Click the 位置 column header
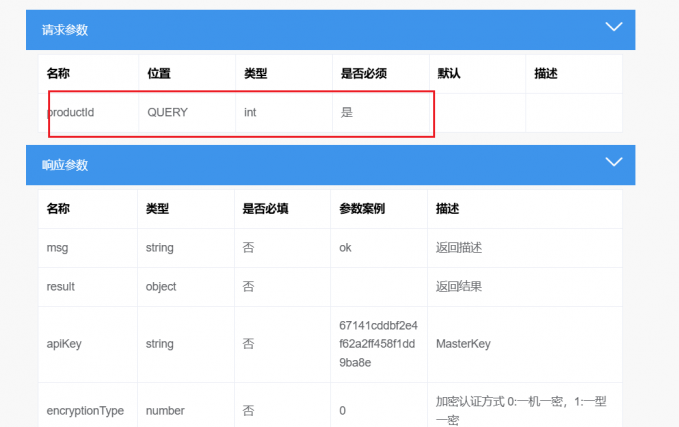This screenshot has width=679, height=427. point(159,74)
